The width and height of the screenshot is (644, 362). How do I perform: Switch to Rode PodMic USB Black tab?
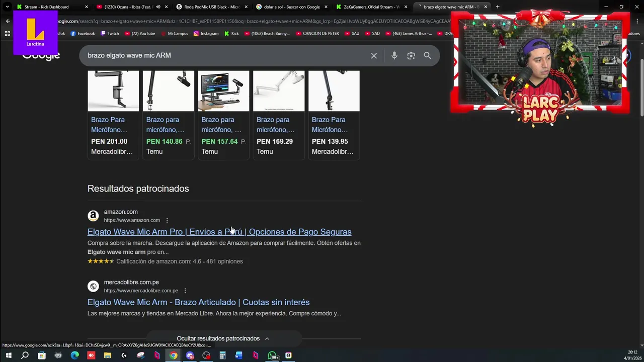point(212,7)
